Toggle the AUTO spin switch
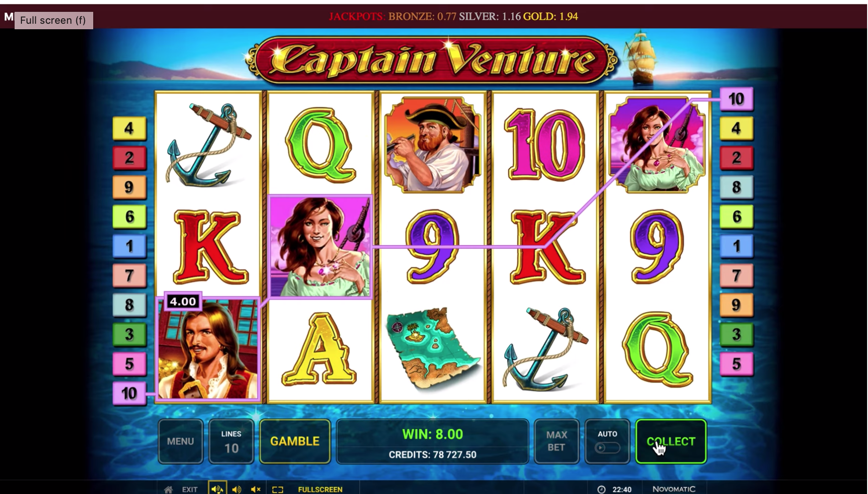 608,447
